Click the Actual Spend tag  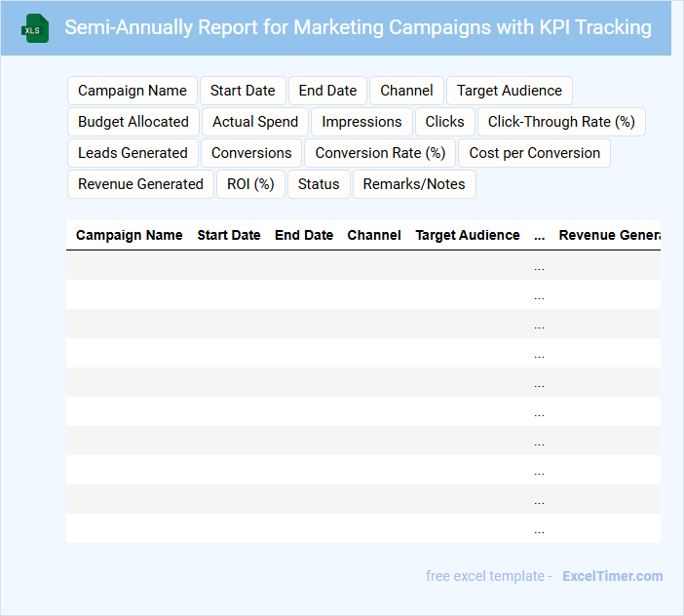tap(255, 122)
